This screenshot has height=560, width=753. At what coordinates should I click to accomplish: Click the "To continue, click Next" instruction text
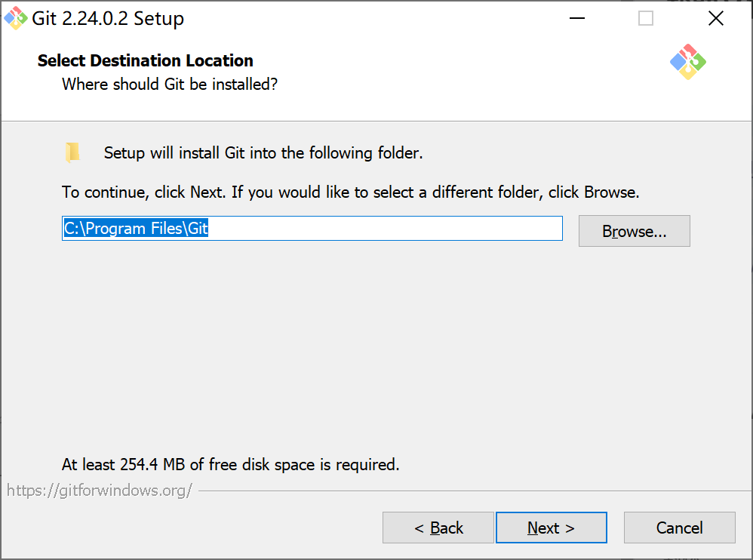click(x=350, y=192)
